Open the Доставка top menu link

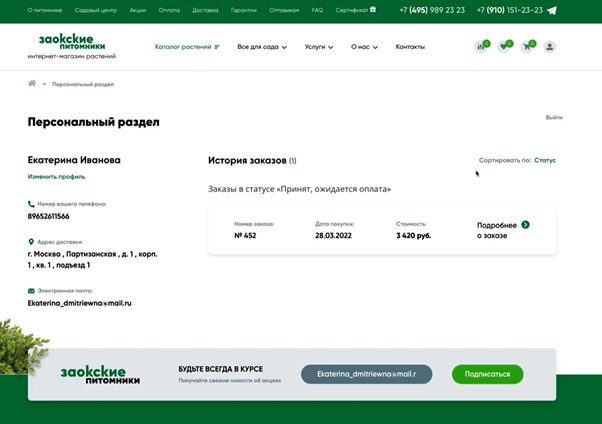[x=205, y=10]
